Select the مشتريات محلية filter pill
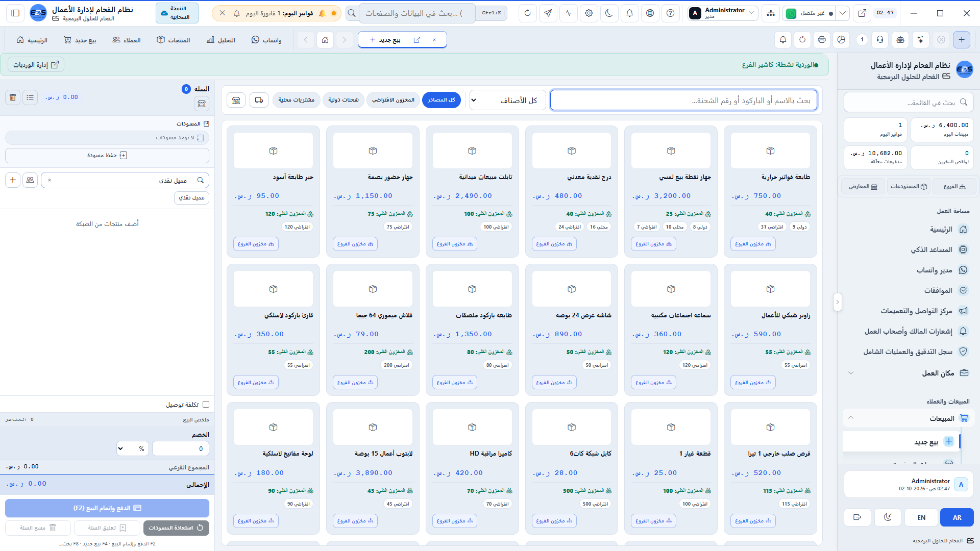 click(x=297, y=100)
